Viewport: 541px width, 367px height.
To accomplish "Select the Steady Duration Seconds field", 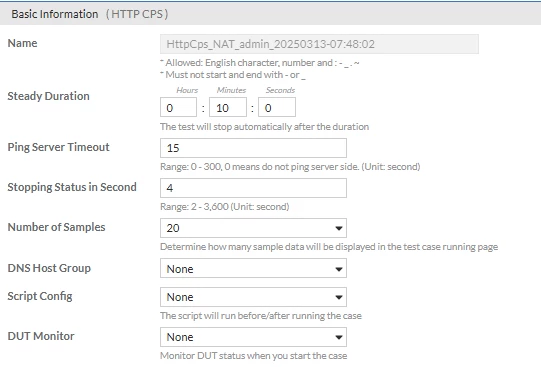I will pos(277,107).
